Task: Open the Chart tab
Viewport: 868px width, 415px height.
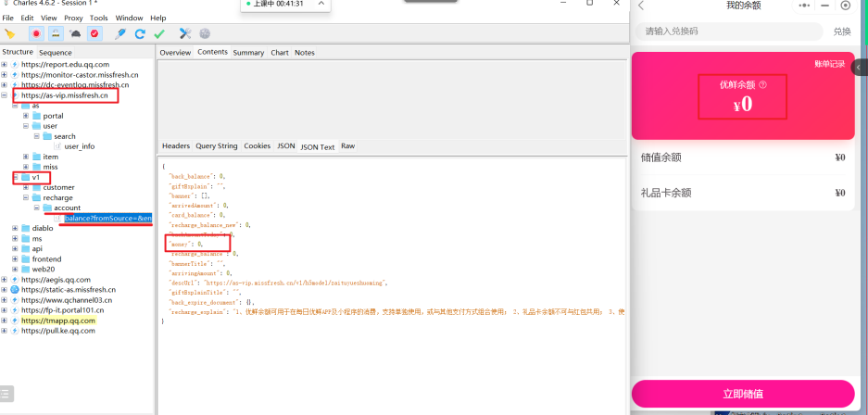Action: coord(280,53)
